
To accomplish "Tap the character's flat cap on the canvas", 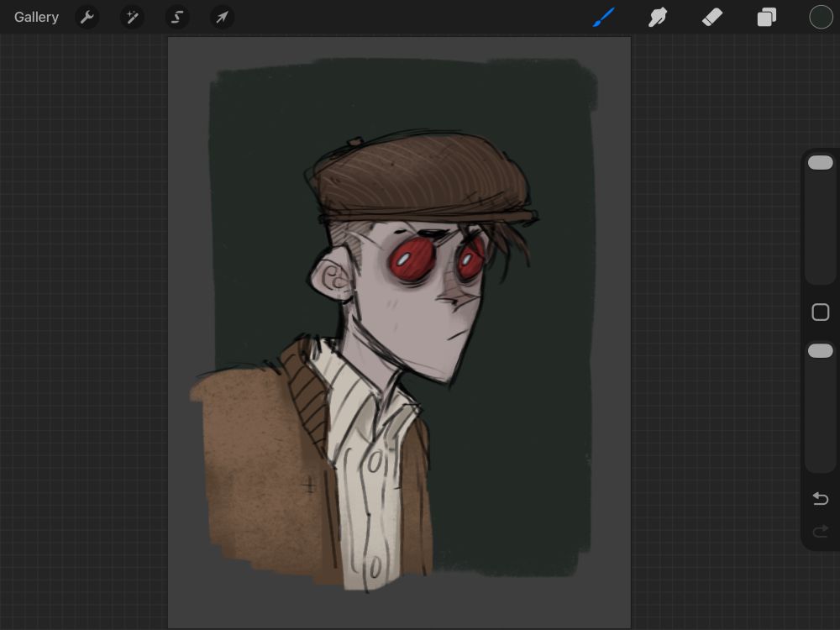I will pos(412,176).
